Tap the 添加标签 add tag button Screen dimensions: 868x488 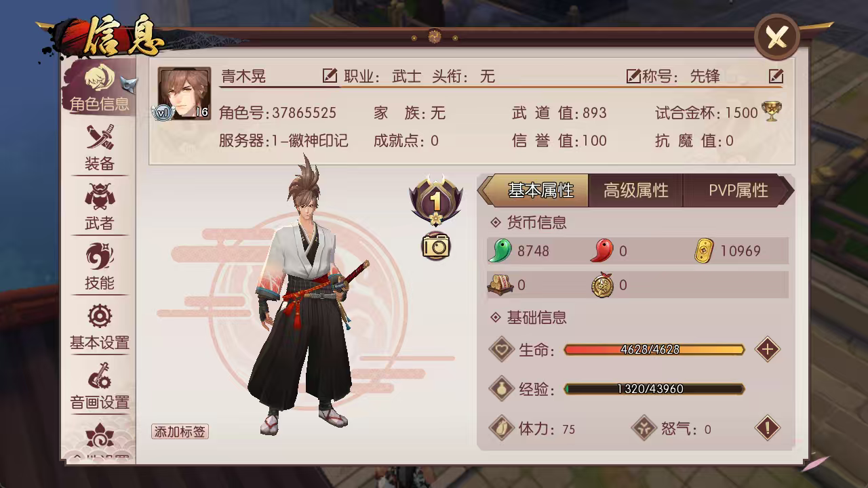(180, 432)
